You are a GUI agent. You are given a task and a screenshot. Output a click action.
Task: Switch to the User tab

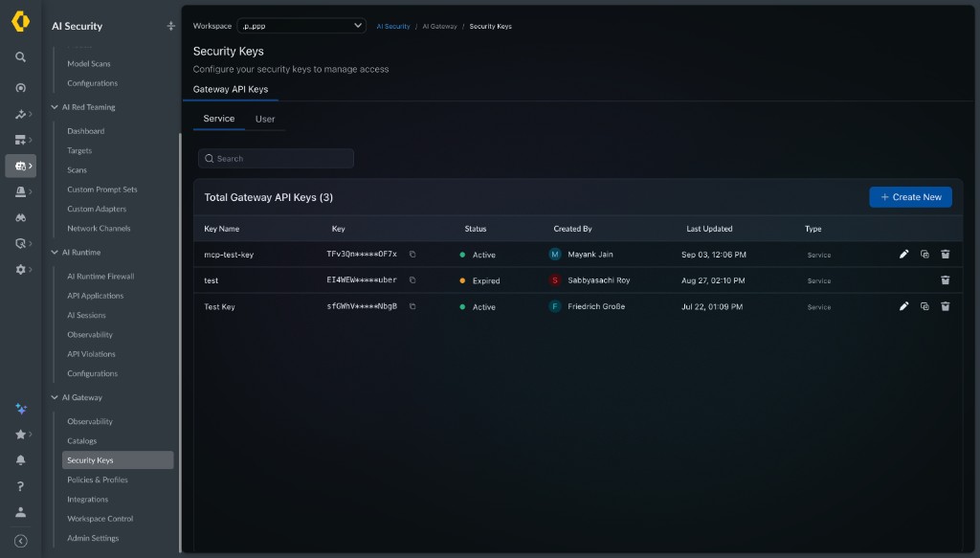265,119
